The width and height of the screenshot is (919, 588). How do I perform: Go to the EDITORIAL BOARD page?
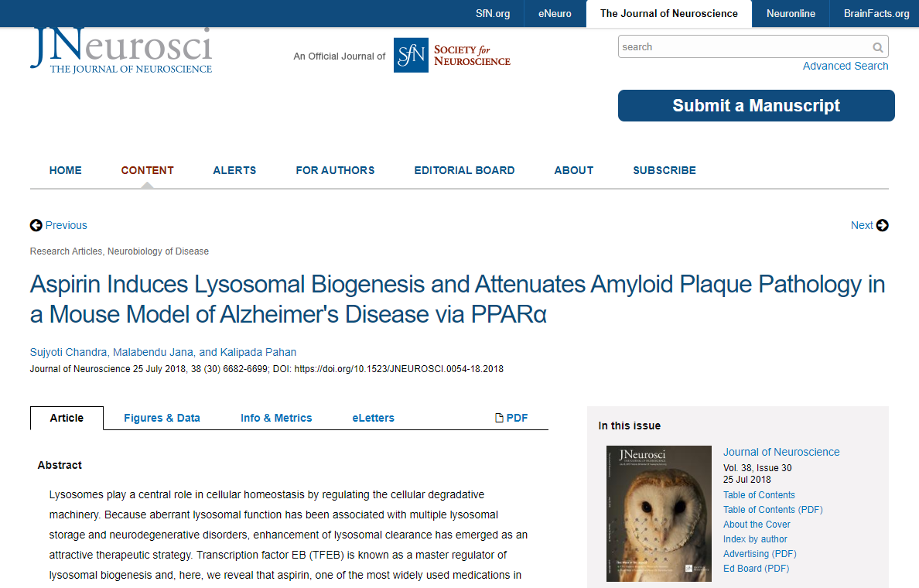[x=464, y=170]
